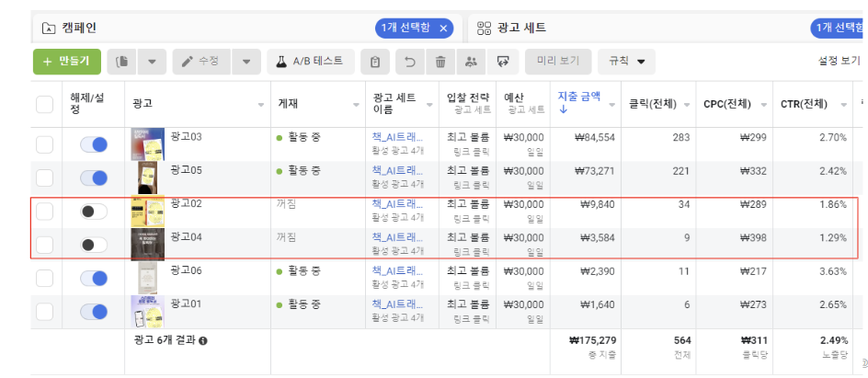868x378 pixels.
Task: Open the CPC(전체) column dropdown arrow
Action: click(764, 105)
